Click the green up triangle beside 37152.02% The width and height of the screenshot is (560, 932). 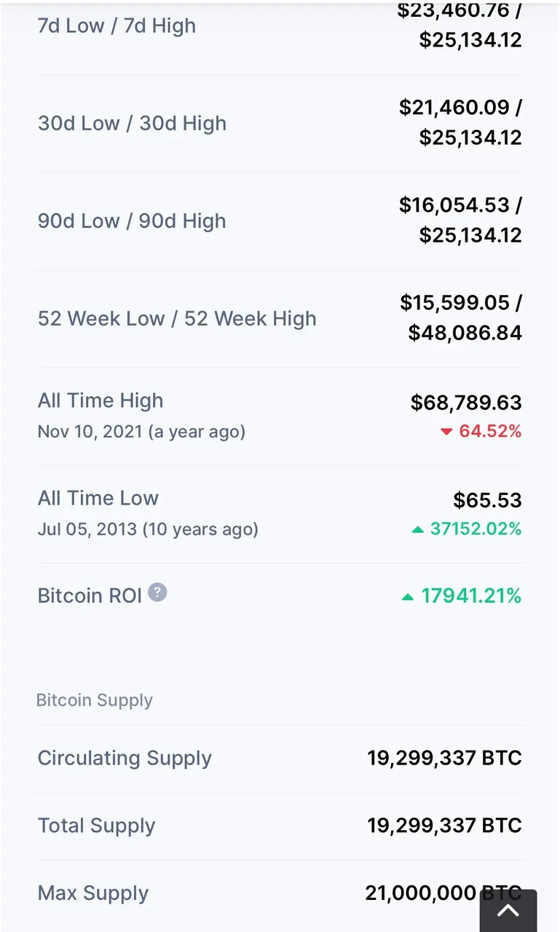[x=417, y=529]
